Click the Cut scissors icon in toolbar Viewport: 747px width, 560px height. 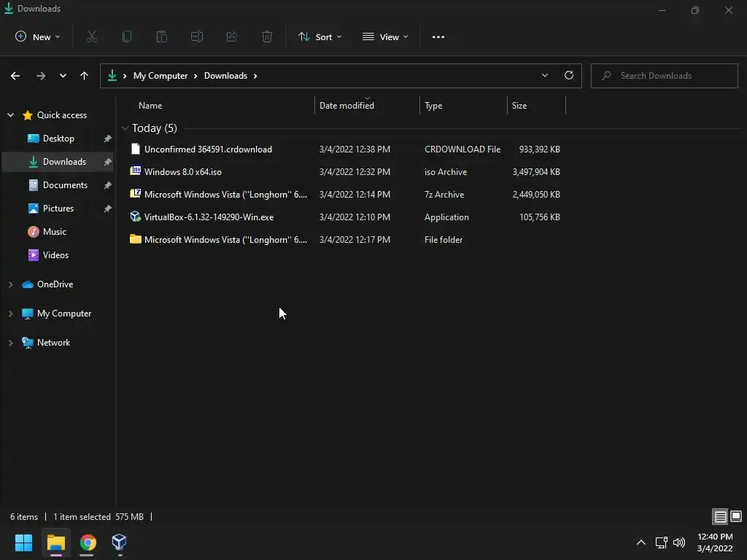point(92,36)
